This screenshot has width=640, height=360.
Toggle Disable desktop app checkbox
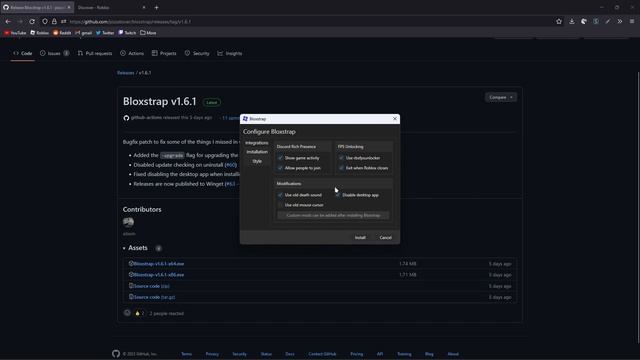click(338, 195)
